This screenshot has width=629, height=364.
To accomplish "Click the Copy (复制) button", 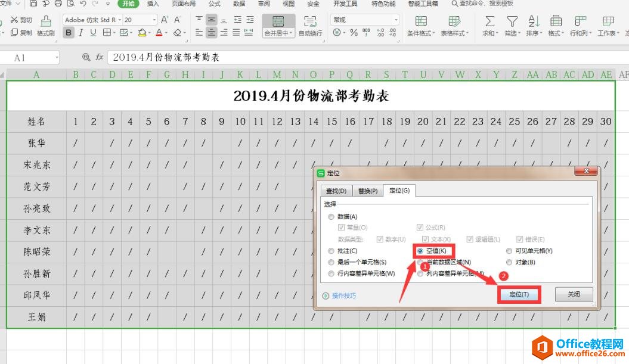I will [21, 33].
